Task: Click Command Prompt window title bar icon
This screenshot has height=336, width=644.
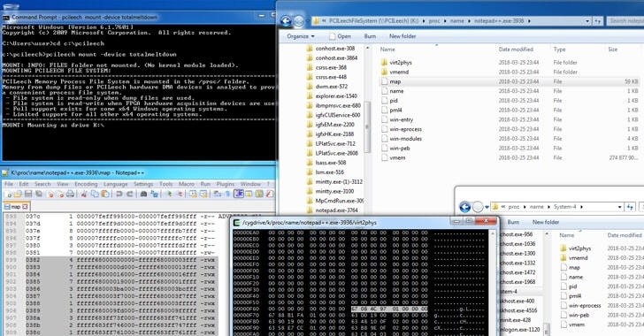Action: [x=6, y=18]
